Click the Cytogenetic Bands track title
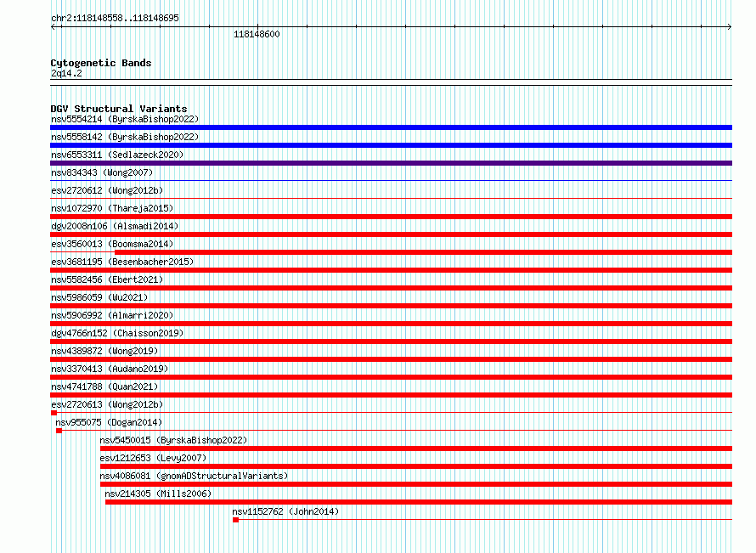Viewport: 756px width, 553px height. pyautogui.click(x=101, y=63)
